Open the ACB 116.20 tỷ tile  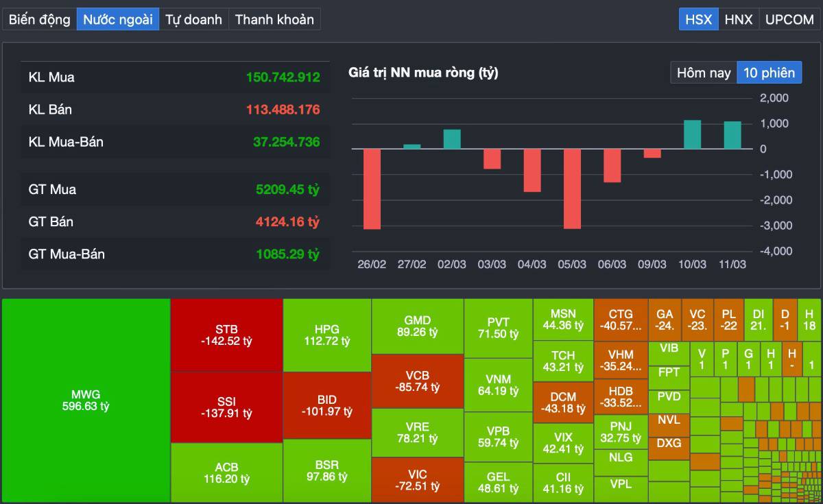[226, 473]
